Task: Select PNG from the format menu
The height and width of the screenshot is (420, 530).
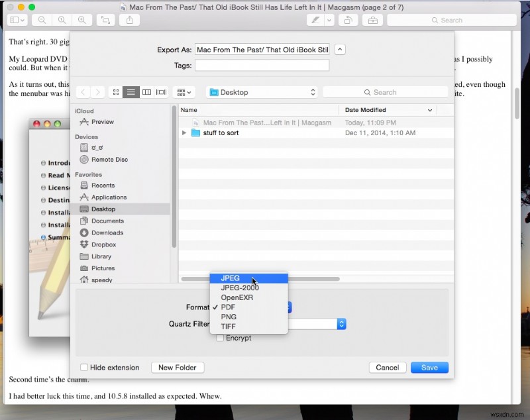Action: pyautogui.click(x=229, y=317)
